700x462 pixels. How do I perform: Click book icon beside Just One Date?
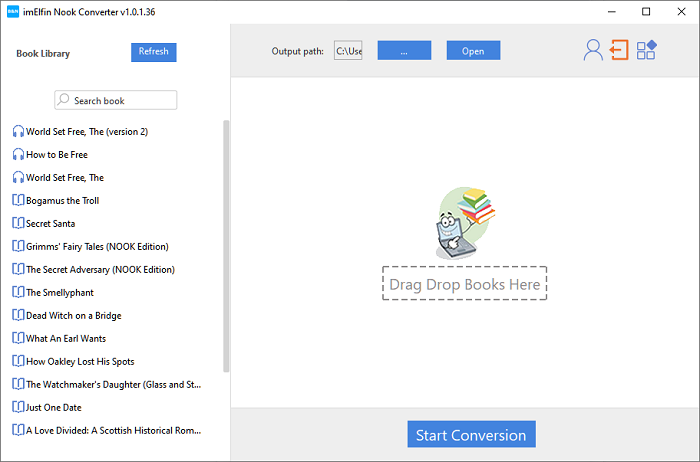pos(18,407)
